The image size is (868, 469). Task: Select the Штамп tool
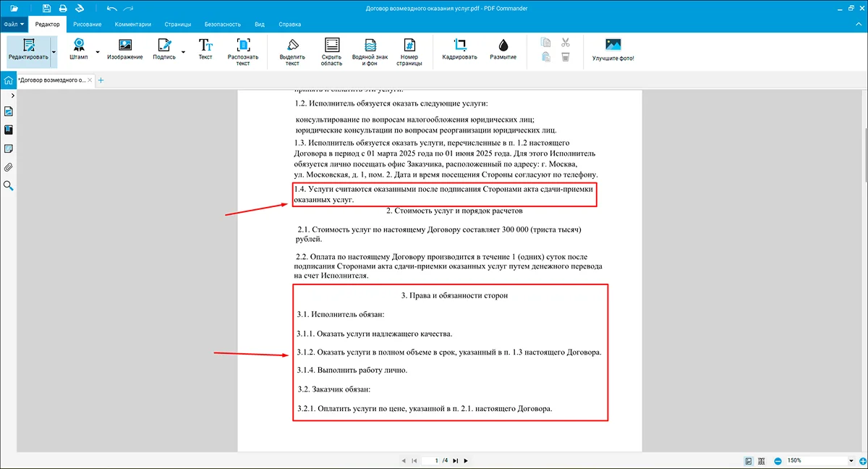(x=79, y=50)
